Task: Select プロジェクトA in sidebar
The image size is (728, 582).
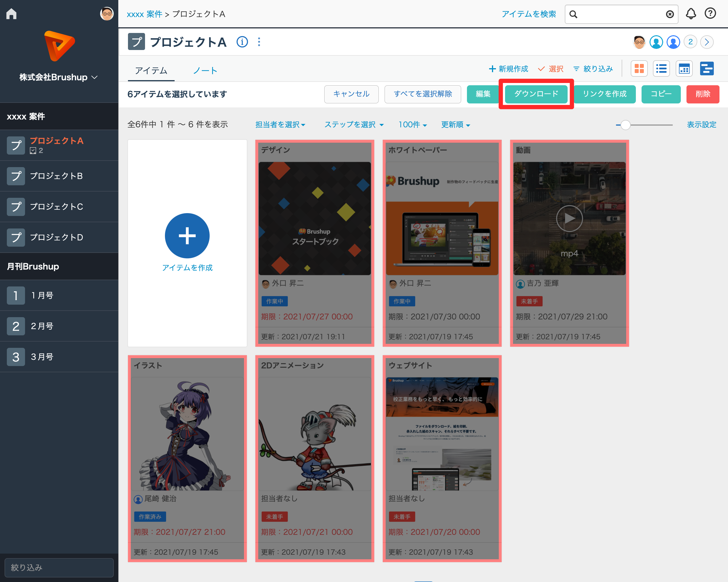Action: click(x=59, y=145)
